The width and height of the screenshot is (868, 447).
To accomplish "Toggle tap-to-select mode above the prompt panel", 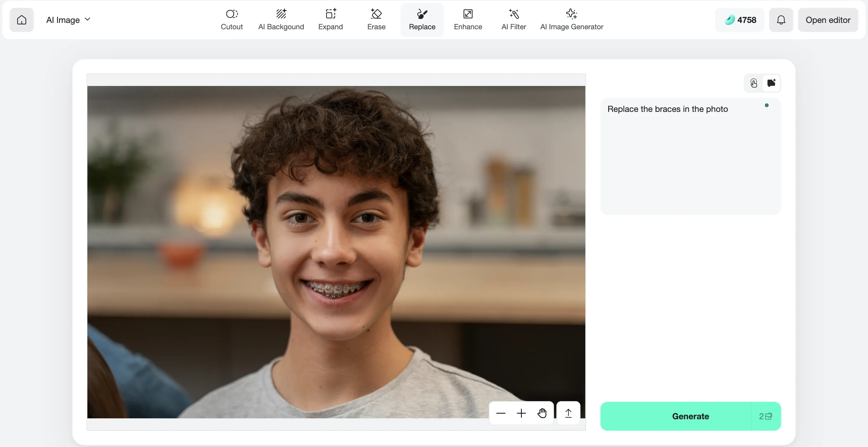I will (x=753, y=83).
